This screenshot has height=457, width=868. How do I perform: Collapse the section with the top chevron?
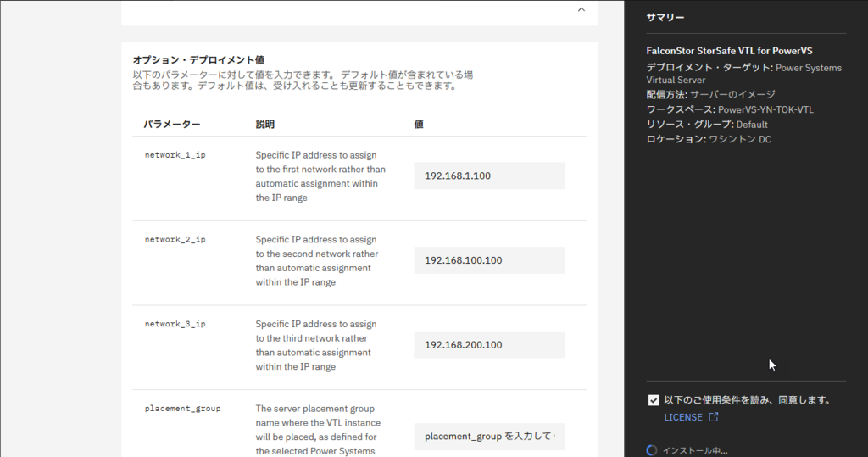tap(581, 9)
